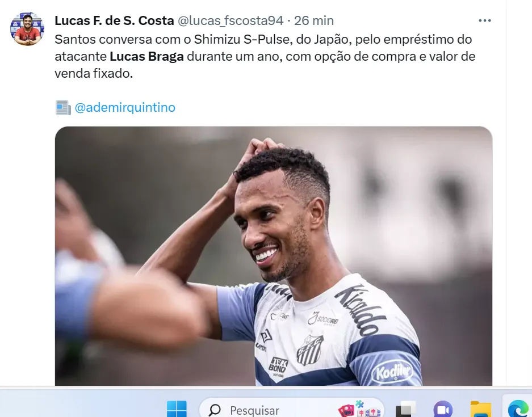Open Task View from the taskbar
532x417 pixels.
point(406,410)
